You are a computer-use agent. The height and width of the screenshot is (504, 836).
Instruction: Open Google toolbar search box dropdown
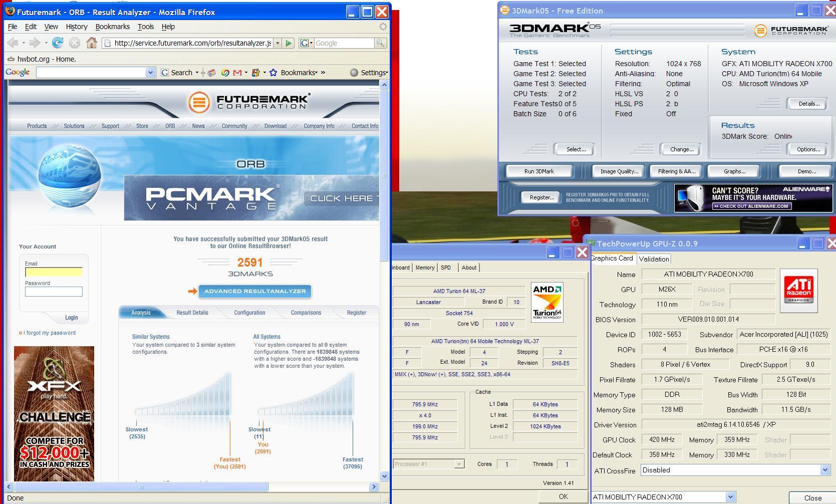[150, 73]
